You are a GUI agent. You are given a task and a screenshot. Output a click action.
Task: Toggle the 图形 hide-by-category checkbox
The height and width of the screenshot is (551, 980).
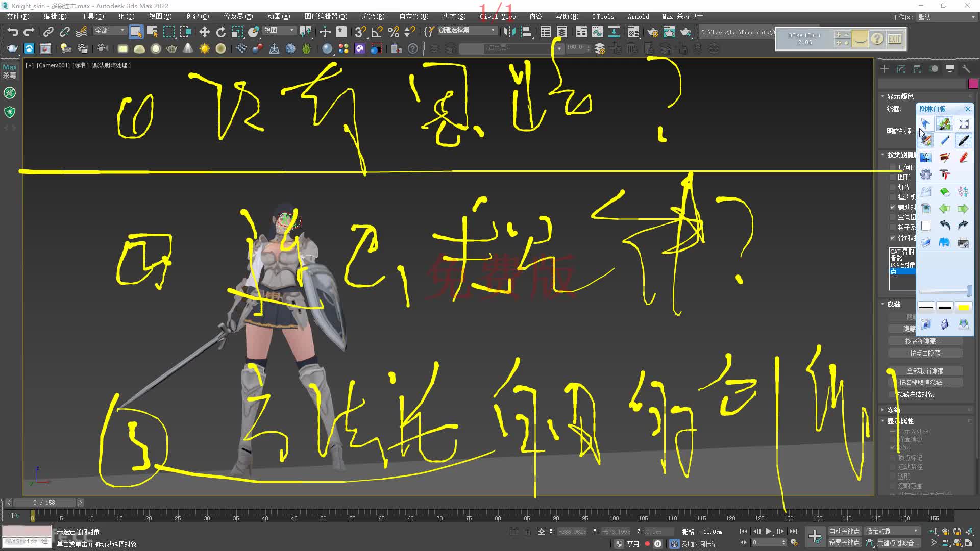click(x=893, y=177)
